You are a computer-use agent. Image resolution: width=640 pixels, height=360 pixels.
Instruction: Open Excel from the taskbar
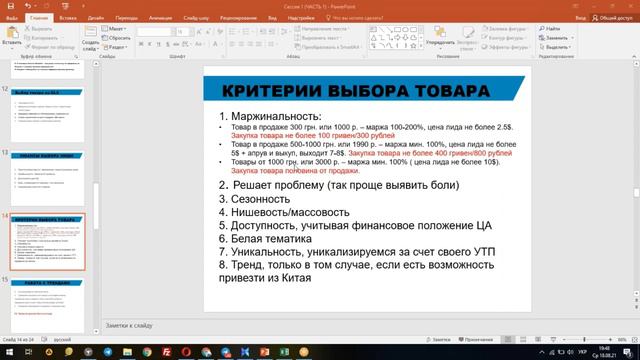284,352
